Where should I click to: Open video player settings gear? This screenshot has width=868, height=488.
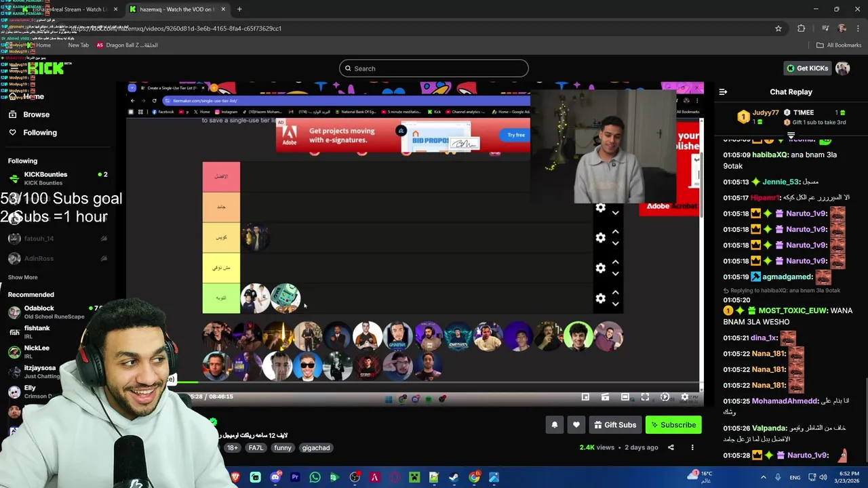684,397
